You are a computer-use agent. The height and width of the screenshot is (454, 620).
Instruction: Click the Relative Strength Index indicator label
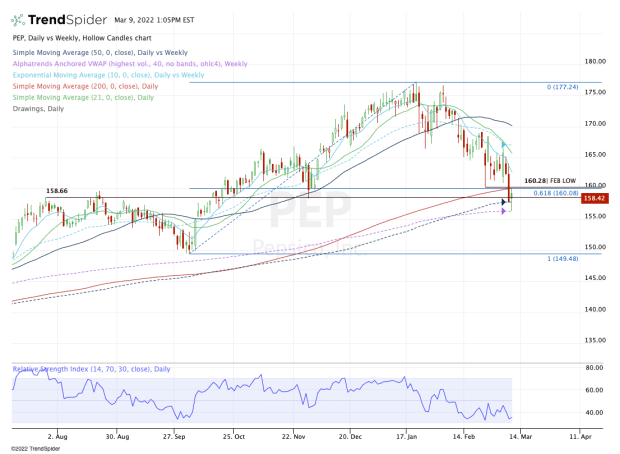pos(91,369)
